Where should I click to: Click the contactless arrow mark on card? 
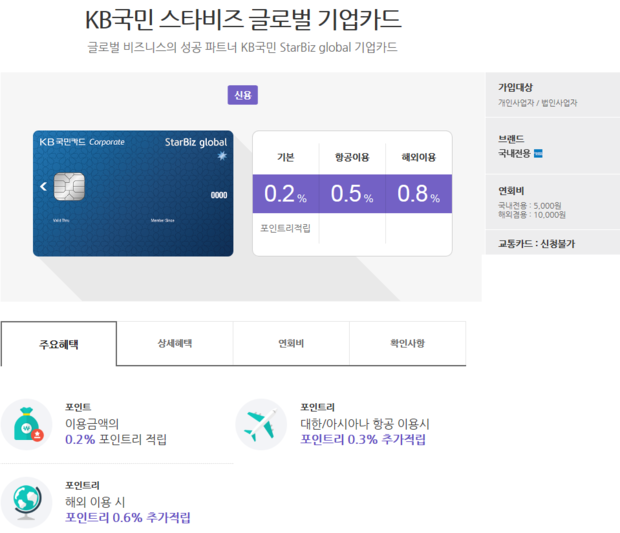(43, 186)
